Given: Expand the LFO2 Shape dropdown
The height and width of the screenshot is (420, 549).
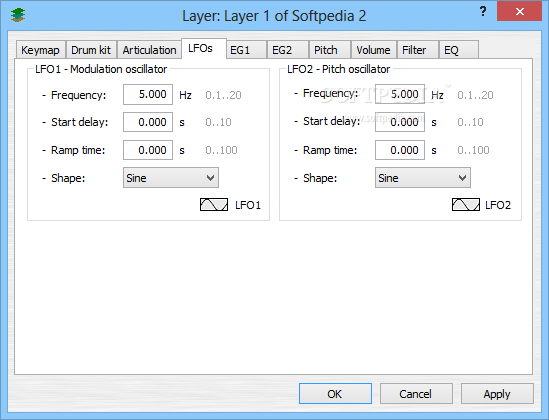Looking at the screenshot, I should (x=423, y=177).
